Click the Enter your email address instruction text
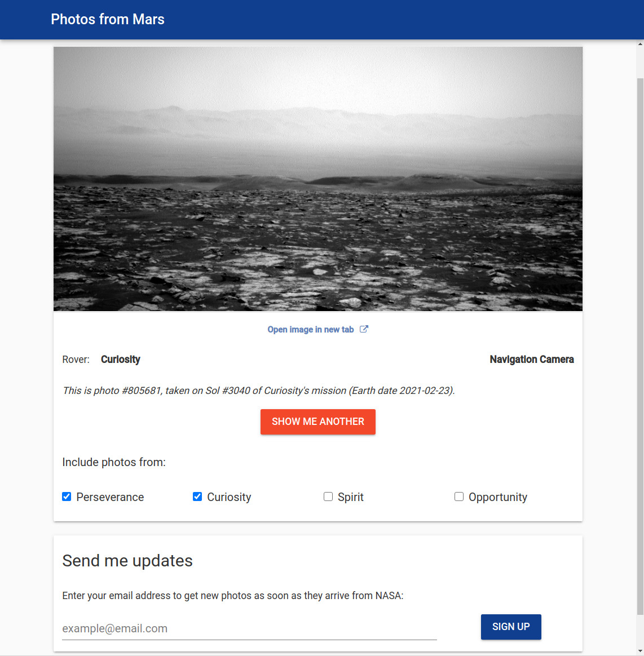Image resolution: width=644 pixels, height=656 pixels. click(232, 596)
